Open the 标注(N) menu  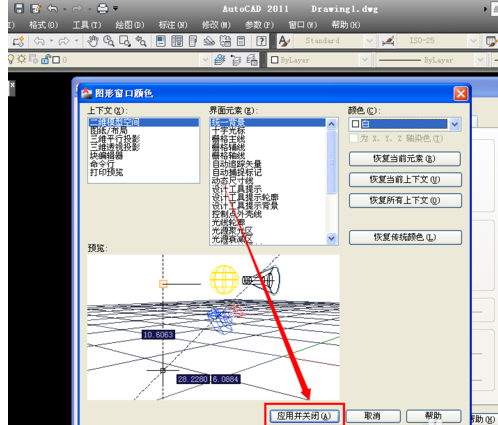tap(173, 25)
